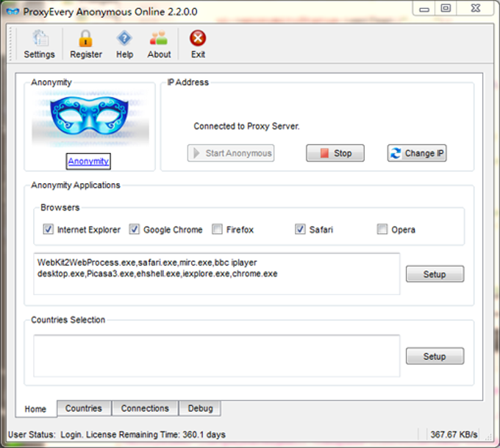The width and height of the screenshot is (500, 448).
Task: Open the Settings toolbar icon
Action: point(40,44)
